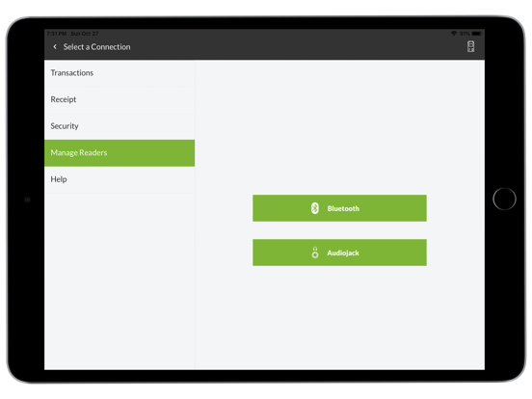Viewport: 532px width, 399px height.
Task: Check the Wi-Fi status icon
Action: point(454,33)
